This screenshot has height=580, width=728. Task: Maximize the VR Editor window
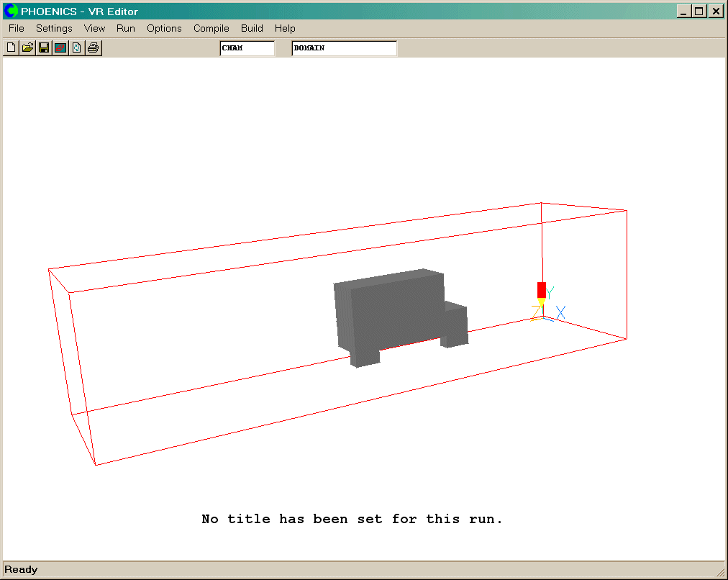(x=699, y=12)
